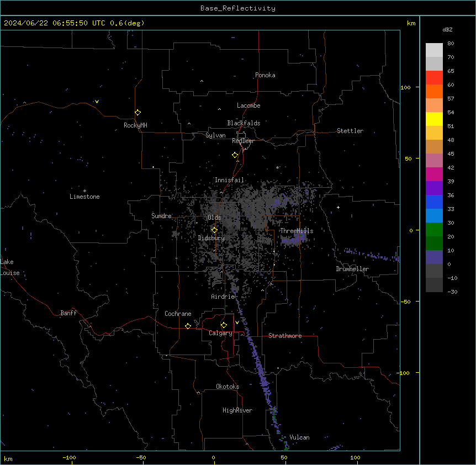Image resolution: width=476 pixels, height=465 pixels.
Task: Select the dark orange 60-57 dBZ swatch
Action: tap(434, 91)
